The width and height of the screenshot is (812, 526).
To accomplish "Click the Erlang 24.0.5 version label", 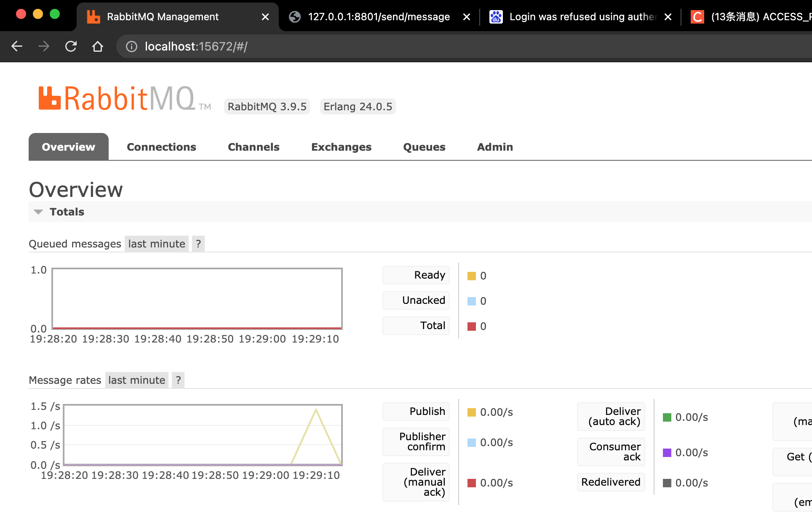I will point(358,106).
